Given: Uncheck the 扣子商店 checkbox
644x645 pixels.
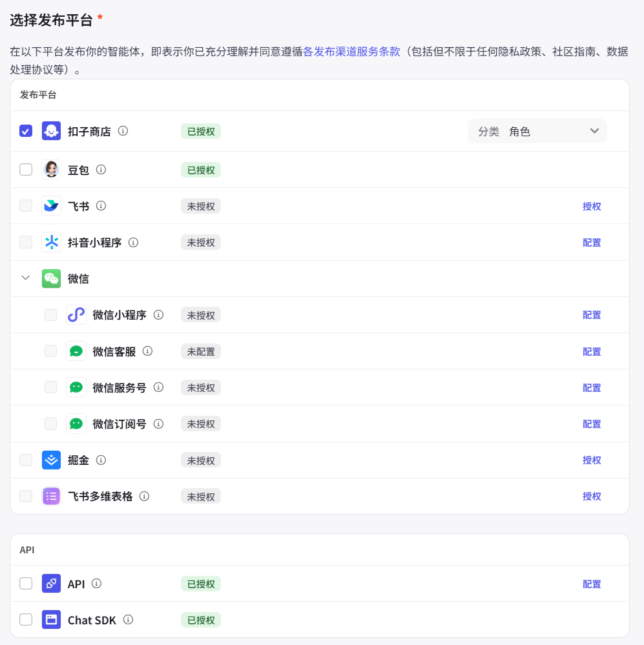Looking at the screenshot, I should (x=26, y=131).
